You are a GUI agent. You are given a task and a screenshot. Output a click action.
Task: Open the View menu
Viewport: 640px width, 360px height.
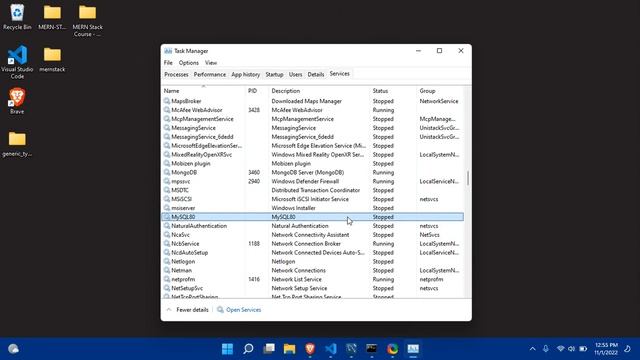211,63
